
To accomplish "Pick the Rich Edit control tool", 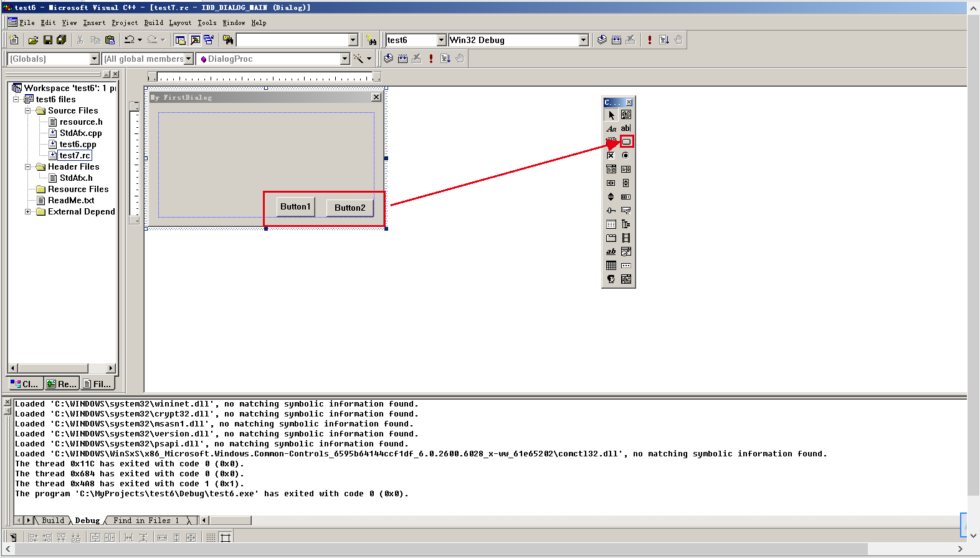I will [611, 252].
